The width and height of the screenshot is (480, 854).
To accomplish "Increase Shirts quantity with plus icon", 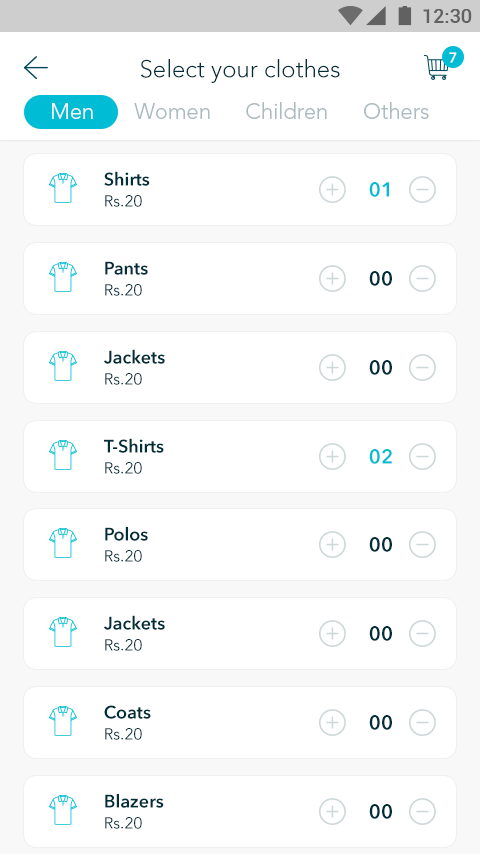I will coord(332,190).
